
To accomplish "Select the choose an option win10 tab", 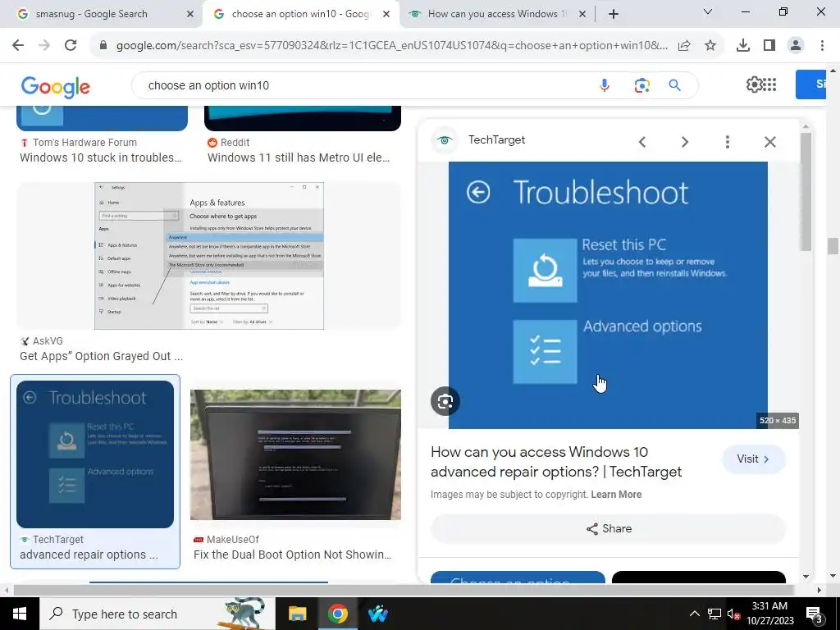I will [x=300, y=14].
